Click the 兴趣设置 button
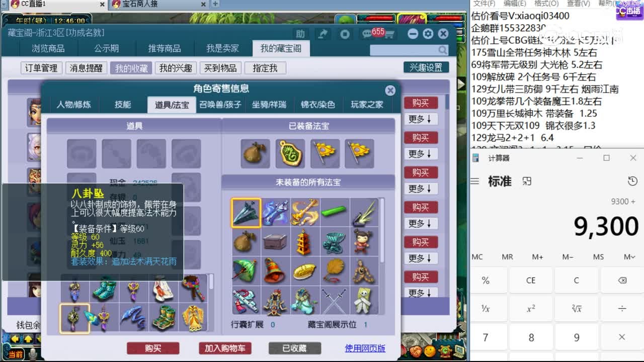Screen dimensions: 644x362 click(426, 67)
